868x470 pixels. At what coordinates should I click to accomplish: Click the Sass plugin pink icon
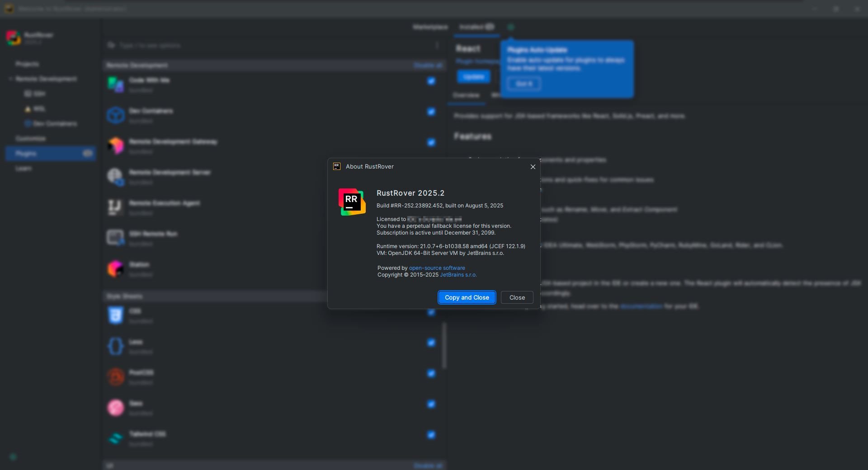[x=115, y=408]
